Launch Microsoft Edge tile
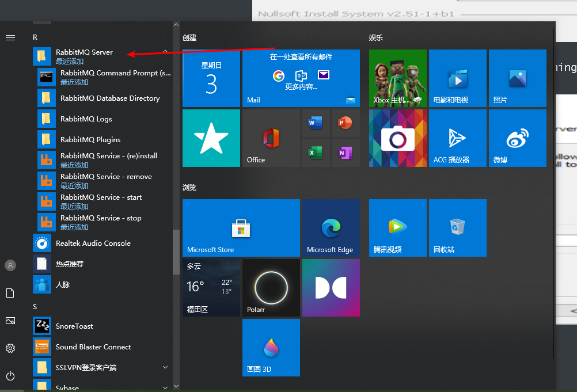Image resolution: width=577 pixels, height=392 pixels. click(331, 228)
